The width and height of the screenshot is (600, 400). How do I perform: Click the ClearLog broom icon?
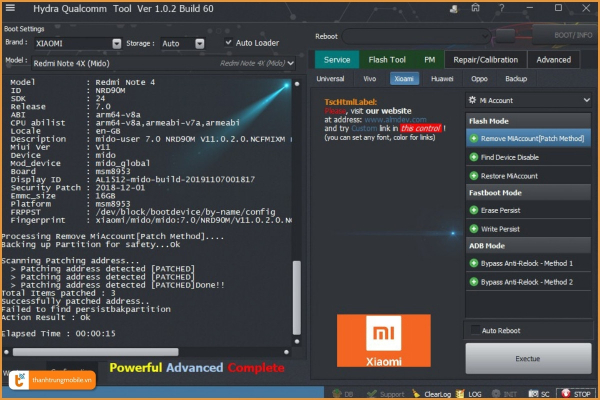click(x=415, y=394)
